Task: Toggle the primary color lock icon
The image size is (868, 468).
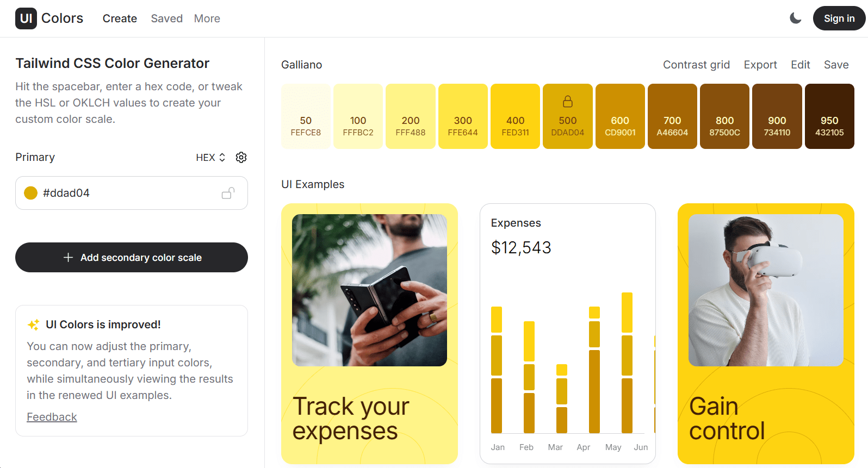Action: (228, 193)
